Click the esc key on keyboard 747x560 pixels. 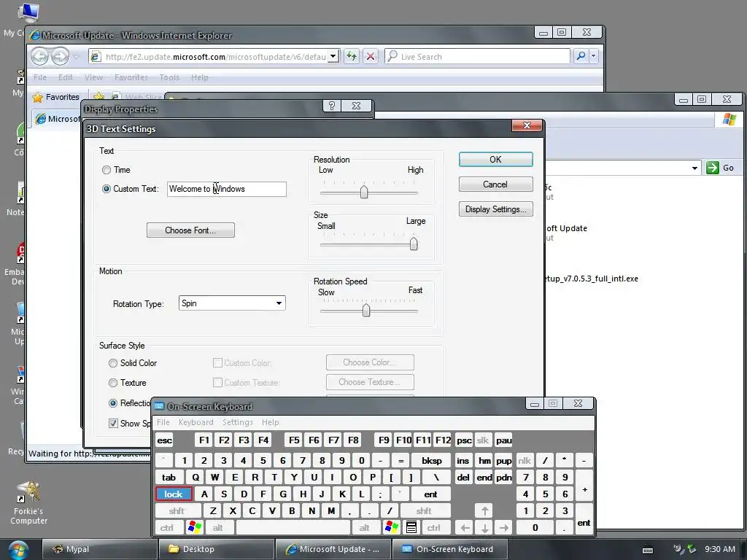click(164, 440)
